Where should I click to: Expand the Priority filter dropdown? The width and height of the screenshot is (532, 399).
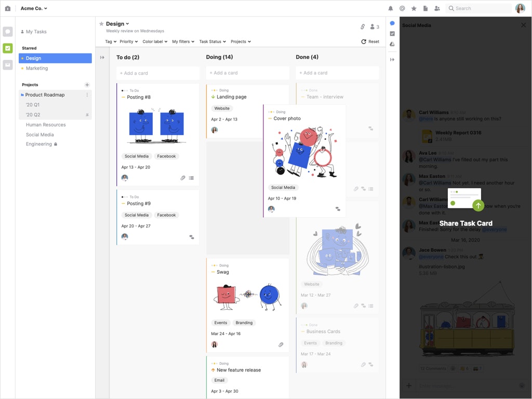(x=128, y=42)
